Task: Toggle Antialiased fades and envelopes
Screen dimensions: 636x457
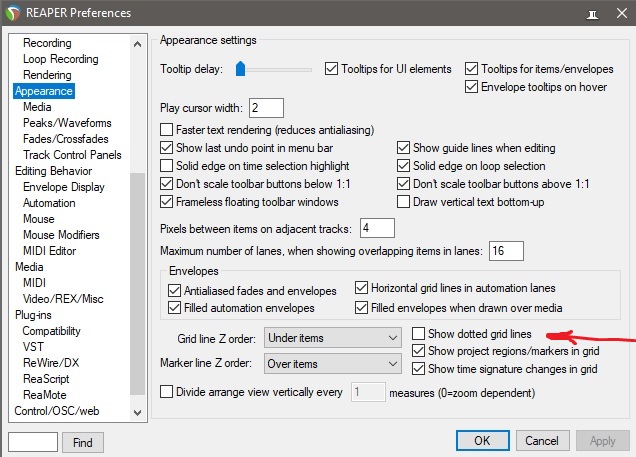Action: tap(174, 290)
